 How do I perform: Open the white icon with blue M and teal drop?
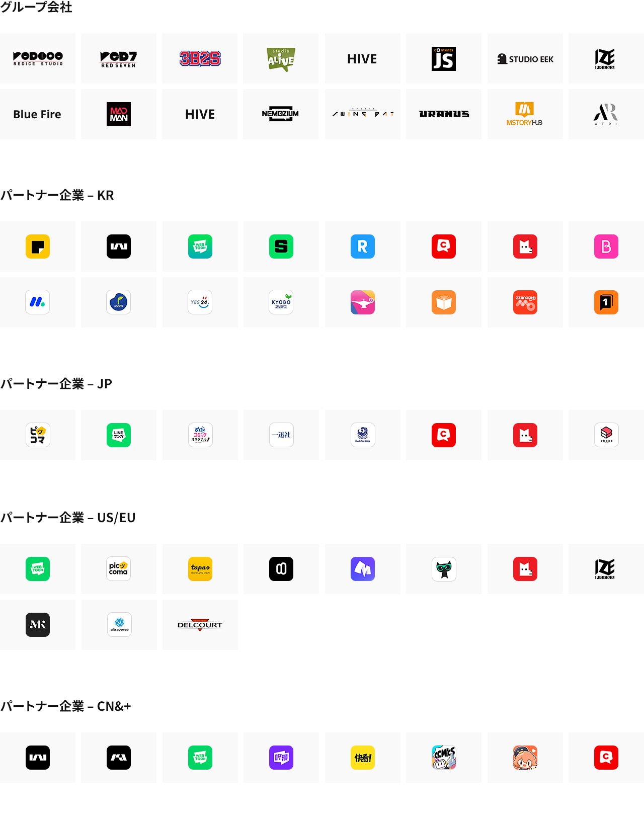38,302
